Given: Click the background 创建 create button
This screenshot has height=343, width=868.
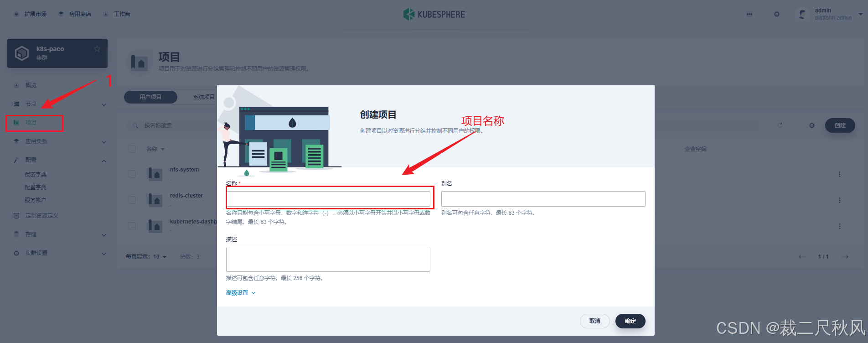Looking at the screenshot, I should tap(840, 125).
